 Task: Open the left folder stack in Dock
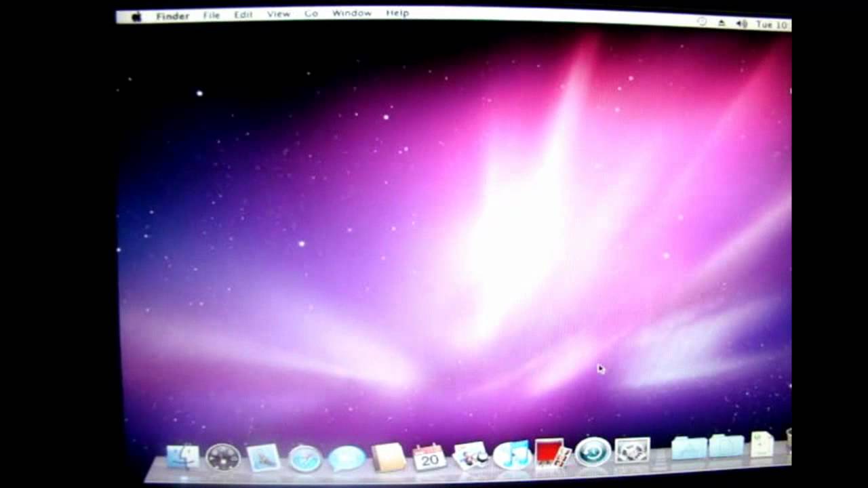689,447
